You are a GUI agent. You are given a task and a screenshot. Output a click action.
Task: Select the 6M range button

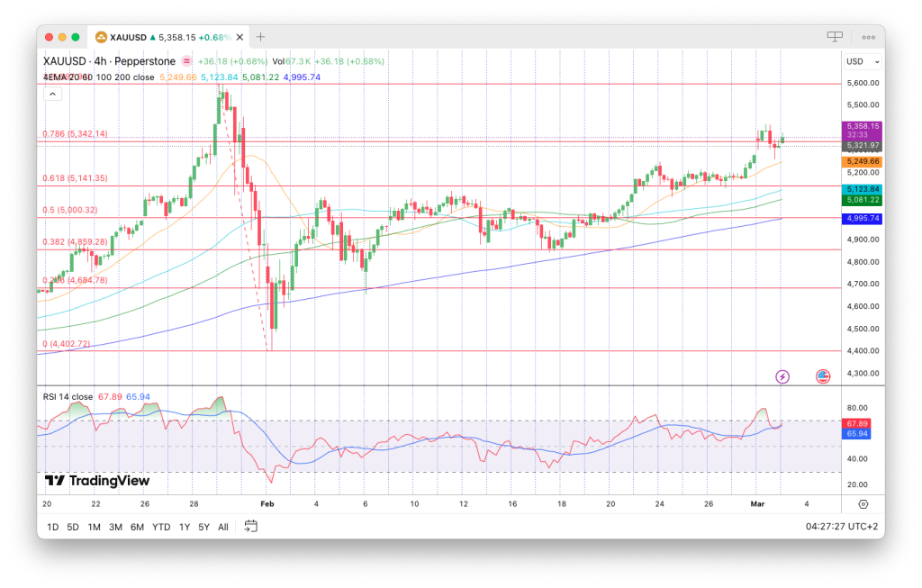point(137,526)
